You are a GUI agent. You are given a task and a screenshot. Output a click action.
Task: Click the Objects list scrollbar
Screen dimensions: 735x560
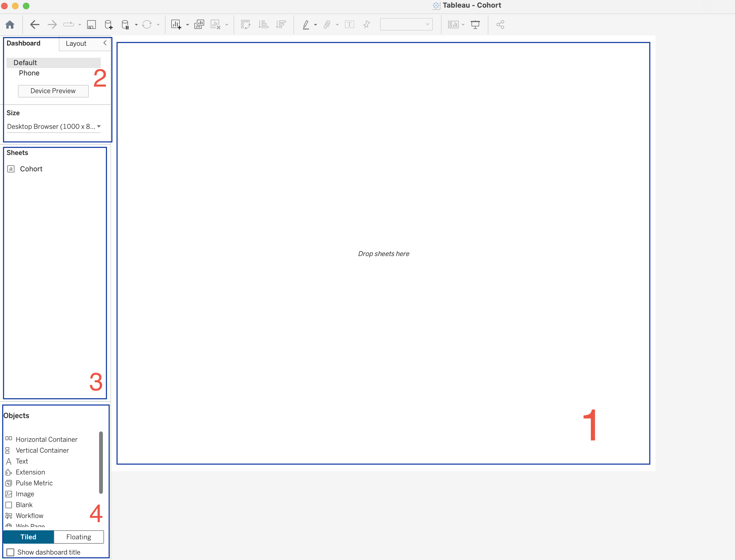pyautogui.click(x=101, y=463)
